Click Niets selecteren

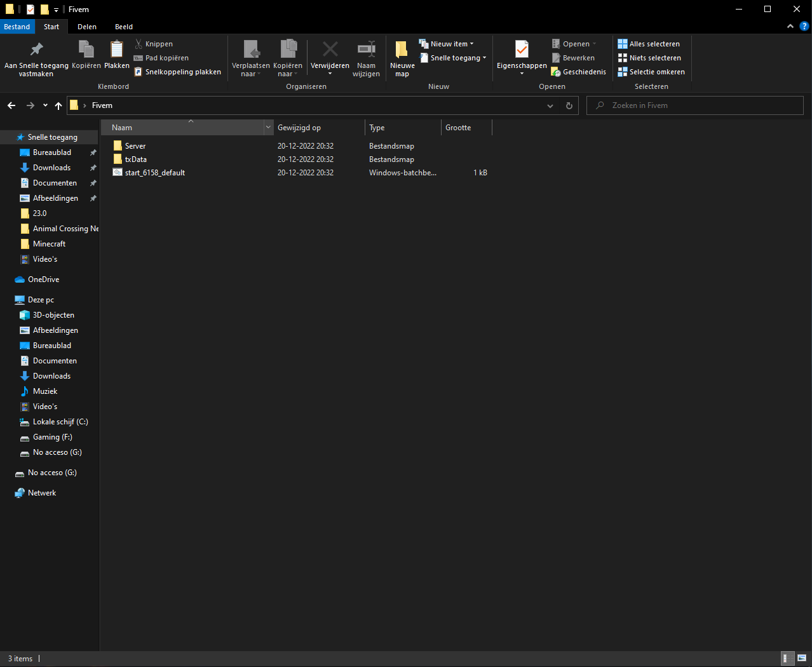click(649, 58)
